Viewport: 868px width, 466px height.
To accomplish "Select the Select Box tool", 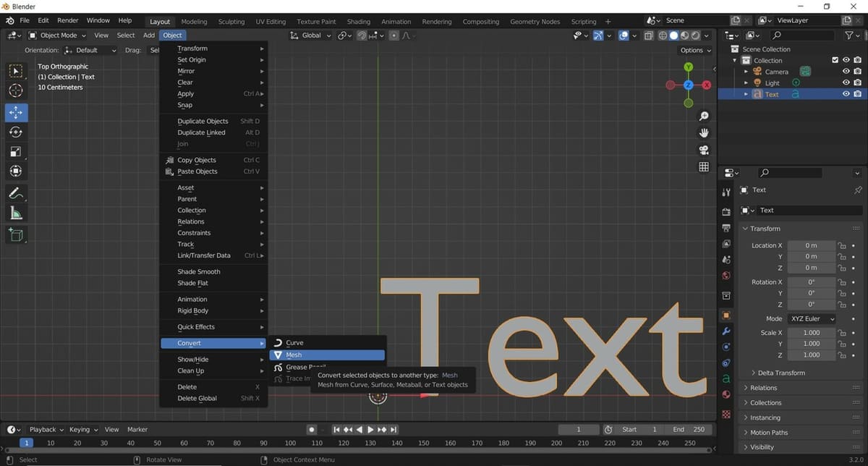I will (16, 71).
